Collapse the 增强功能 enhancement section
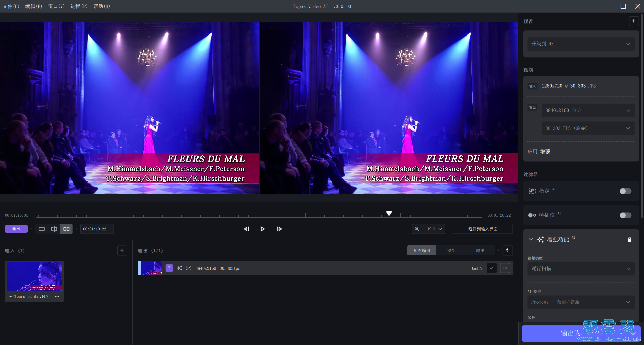 coord(531,239)
